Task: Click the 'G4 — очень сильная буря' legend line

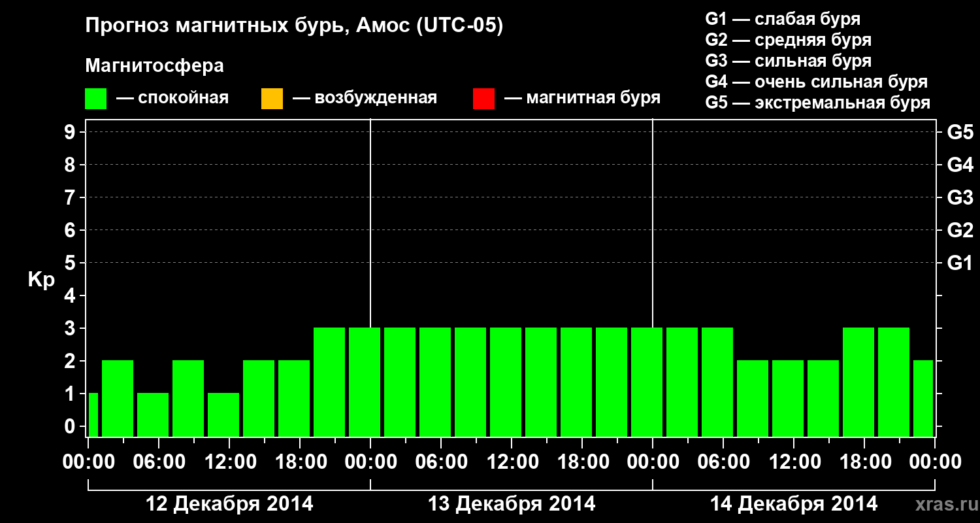Action: pos(817,82)
